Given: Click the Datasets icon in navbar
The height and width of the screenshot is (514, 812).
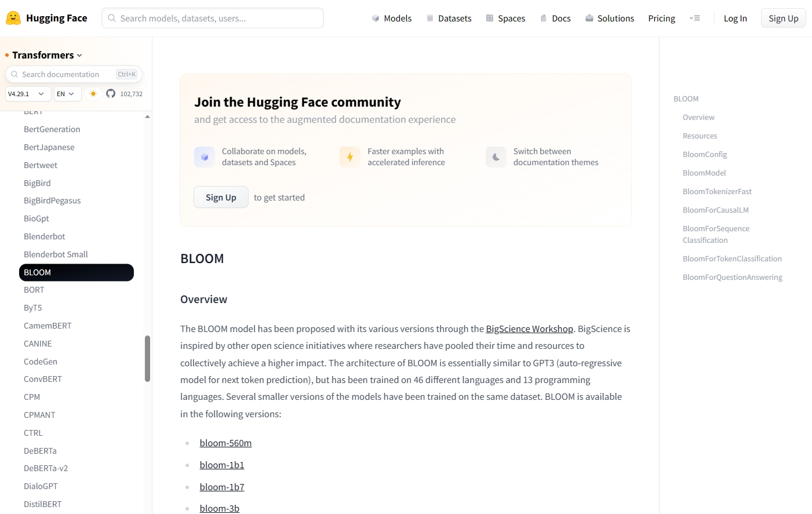Looking at the screenshot, I should tap(430, 19).
